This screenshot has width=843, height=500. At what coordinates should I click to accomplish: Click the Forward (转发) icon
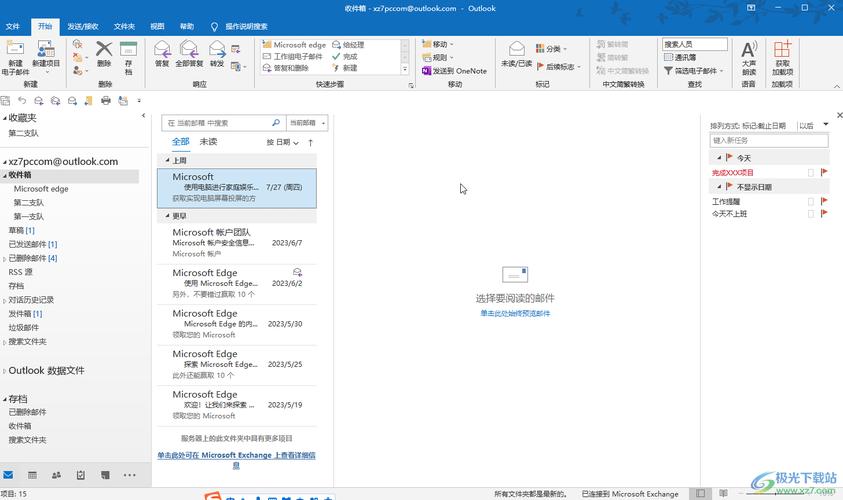(x=217, y=49)
